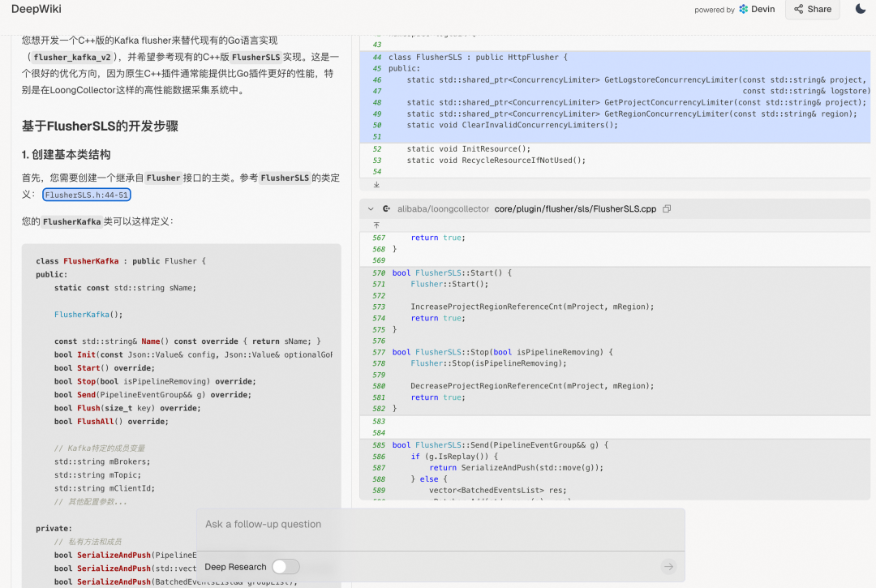Click the highlighted class FlusherSLS line 44
Screen dimensions: 876x588
point(479,58)
